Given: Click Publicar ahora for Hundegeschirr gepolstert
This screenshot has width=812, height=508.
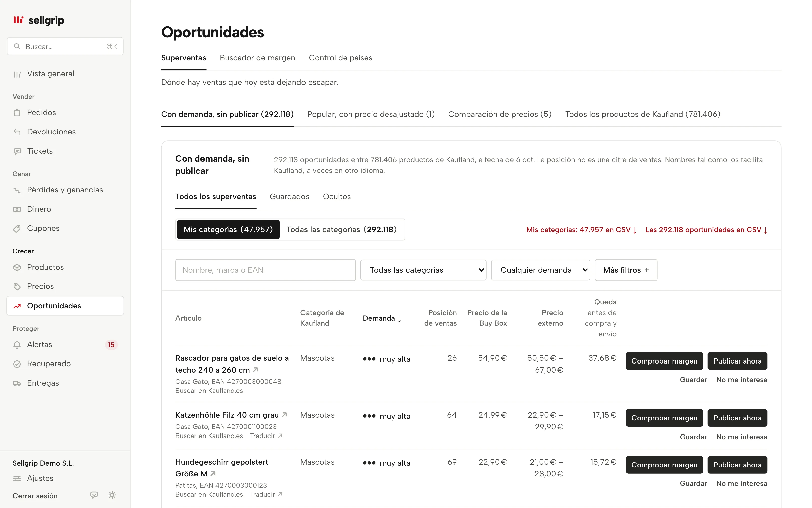Looking at the screenshot, I should point(737,465).
